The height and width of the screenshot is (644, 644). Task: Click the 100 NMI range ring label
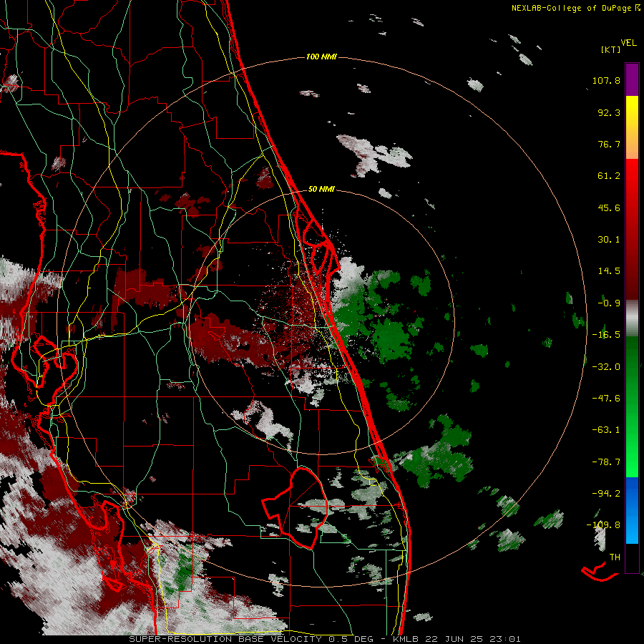click(321, 57)
